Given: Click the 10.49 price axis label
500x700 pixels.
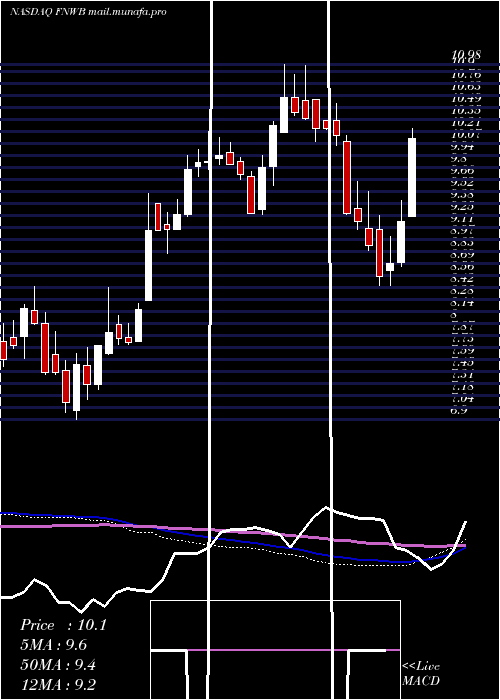Looking at the screenshot, I should pyautogui.click(x=466, y=99).
